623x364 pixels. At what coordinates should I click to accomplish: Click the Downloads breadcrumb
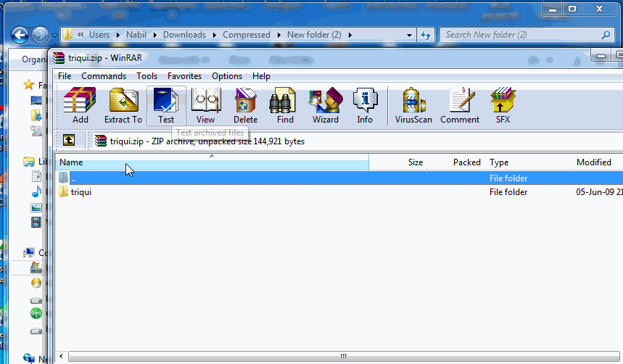pos(184,35)
